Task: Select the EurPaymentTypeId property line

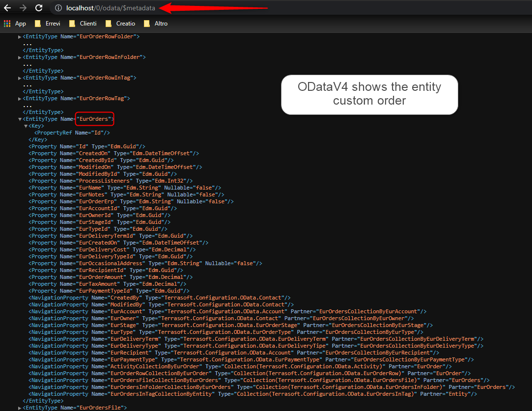Action: pos(109,291)
